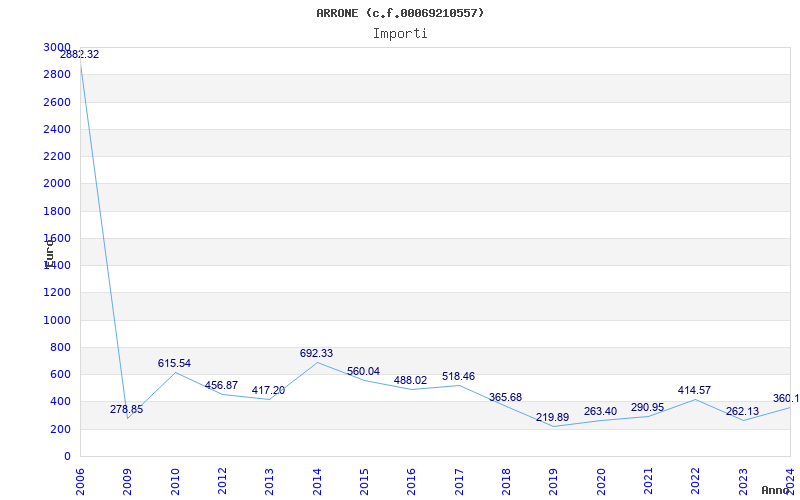This screenshot has height=500, width=800.
Task: Select the 615.54 value label
Action: tap(174, 364)
